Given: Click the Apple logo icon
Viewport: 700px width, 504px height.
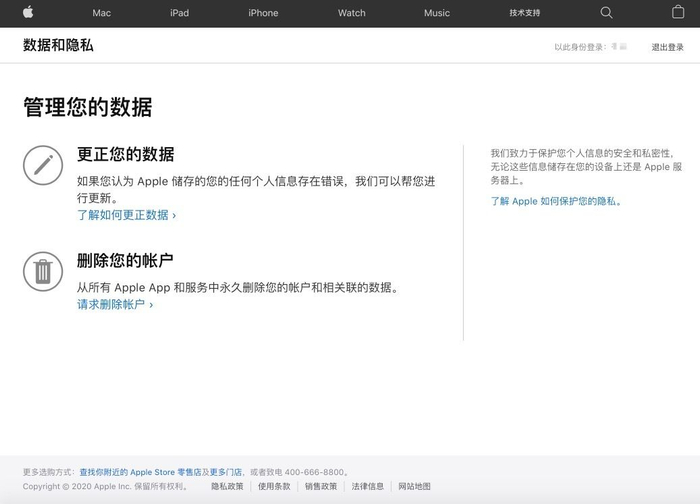Looking at the screenshot, I should tap(28, 13).
